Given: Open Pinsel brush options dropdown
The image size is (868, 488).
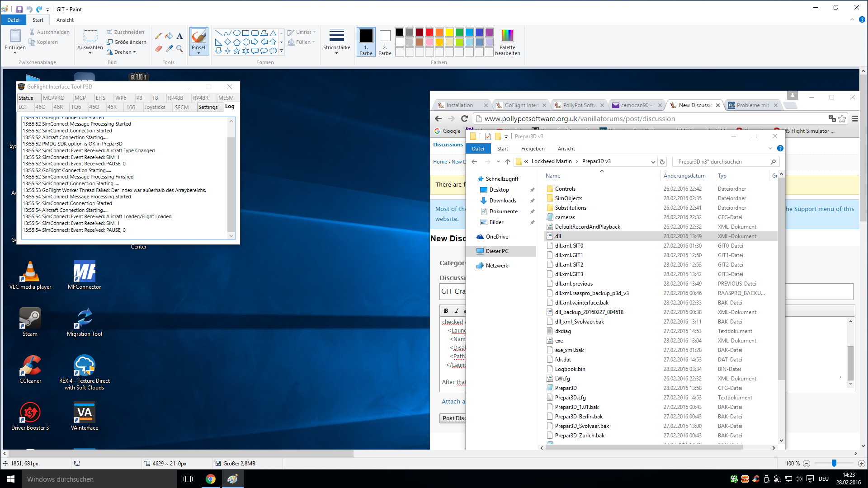Looking at the screenshot, I should tap(198, 53).
